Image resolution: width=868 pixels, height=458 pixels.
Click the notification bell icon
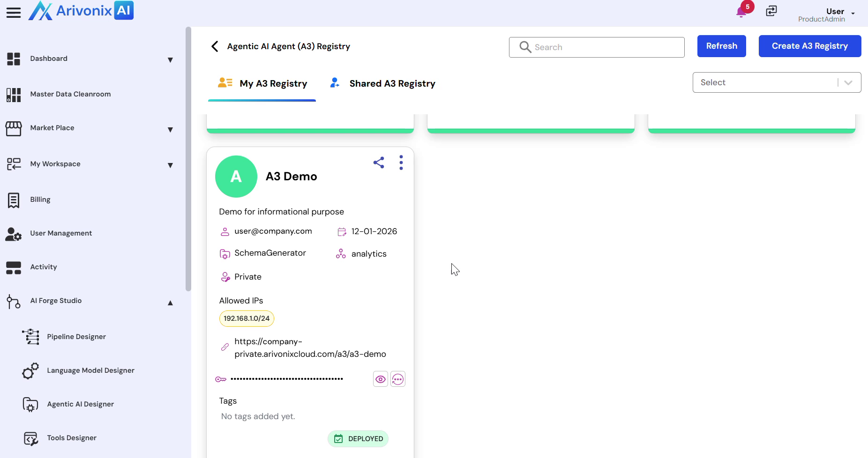(x=741, y=12)
